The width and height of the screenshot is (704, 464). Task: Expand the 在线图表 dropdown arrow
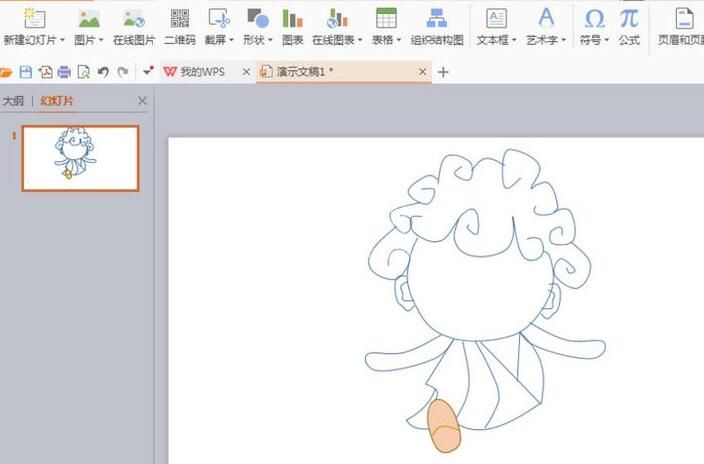[x=360, y=40]
